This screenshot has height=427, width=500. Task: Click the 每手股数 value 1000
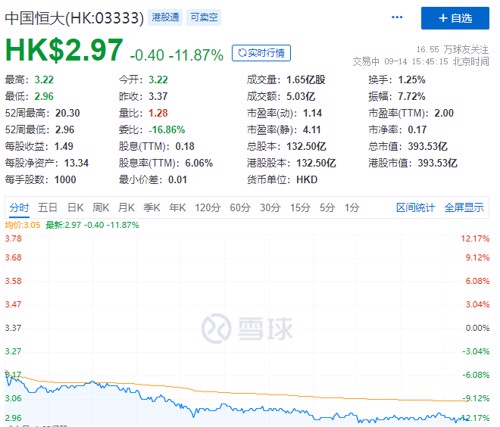(x=65, y=180)
